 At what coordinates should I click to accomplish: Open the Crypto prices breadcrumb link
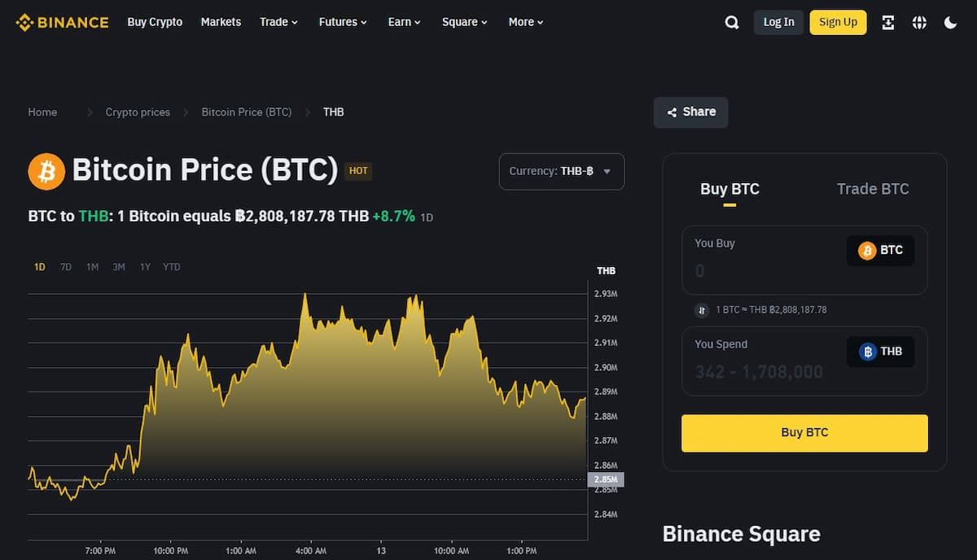click(x=137, y=112)
